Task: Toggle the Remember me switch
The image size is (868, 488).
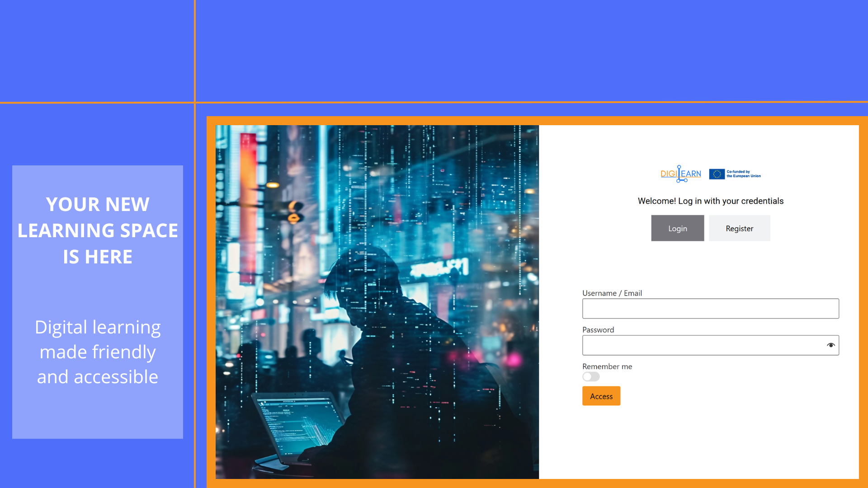Action: (591, 377)
